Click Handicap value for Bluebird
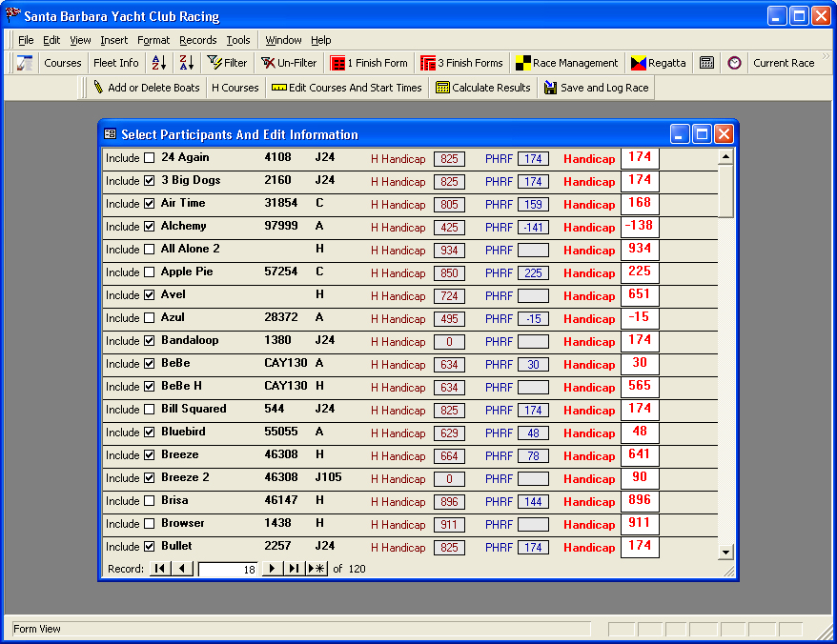Viewport: 837px width, 644px height. pos(640,432)
